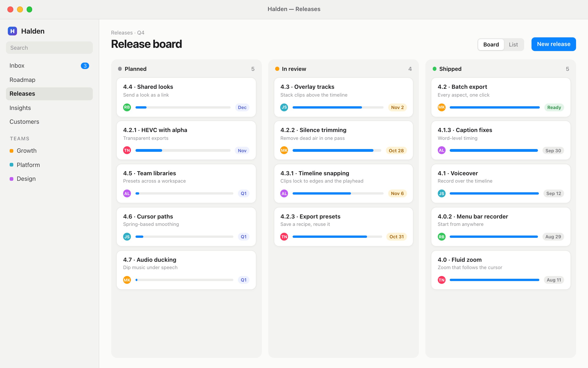Open the Growth team
Screen dimensions: 588x368
(49, 151)
